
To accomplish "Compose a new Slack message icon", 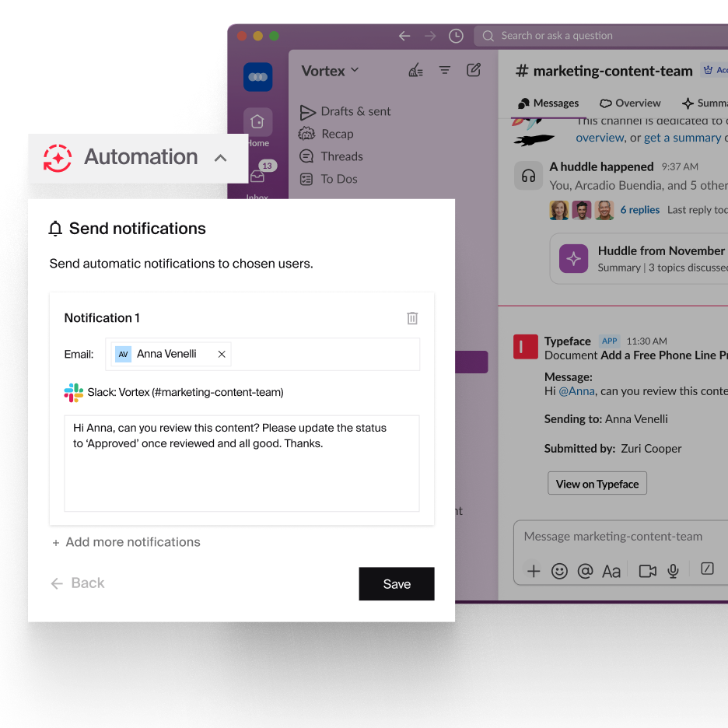I will click(x=474, y=70).
